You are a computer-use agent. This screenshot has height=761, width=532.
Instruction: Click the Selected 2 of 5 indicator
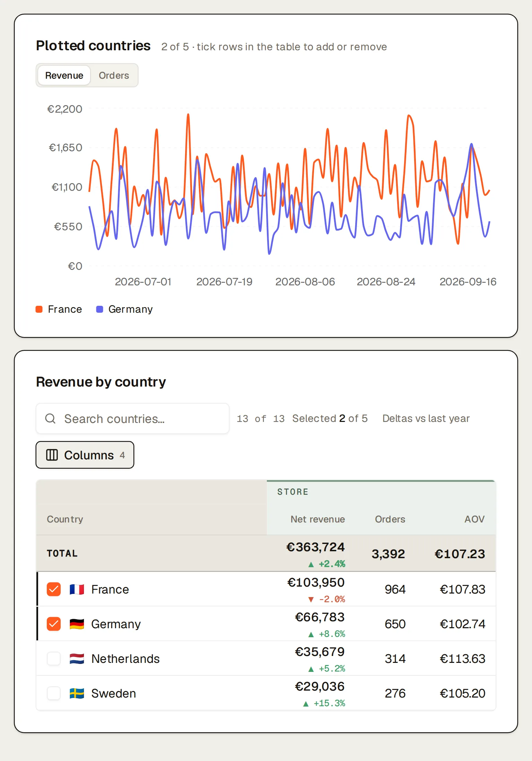coord(330,418)
